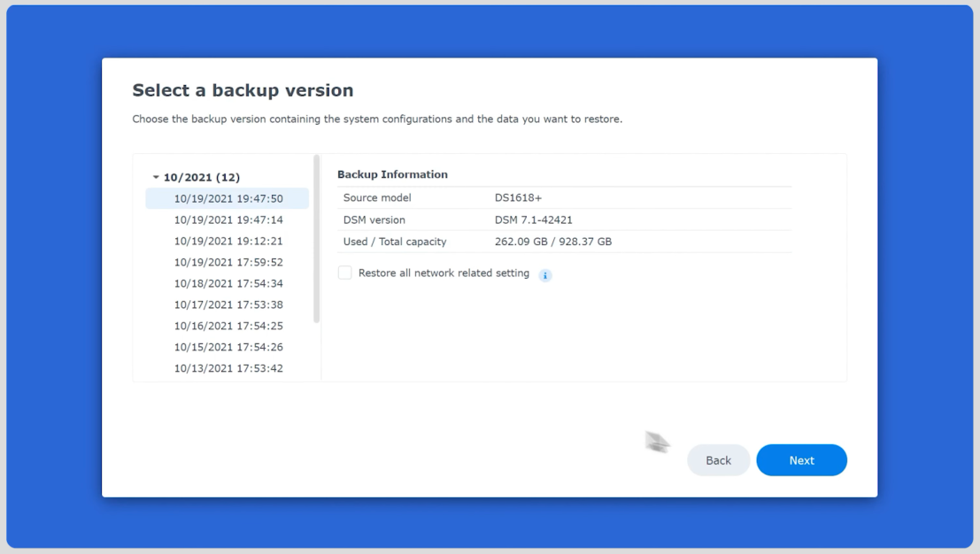Click the DSM version label

click(x=374, y=219)
